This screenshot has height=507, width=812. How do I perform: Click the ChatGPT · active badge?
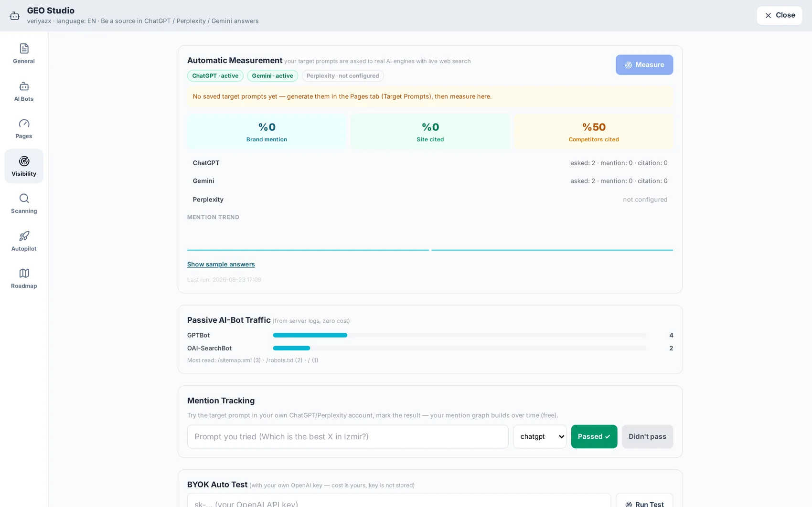[x=215, y=76]
